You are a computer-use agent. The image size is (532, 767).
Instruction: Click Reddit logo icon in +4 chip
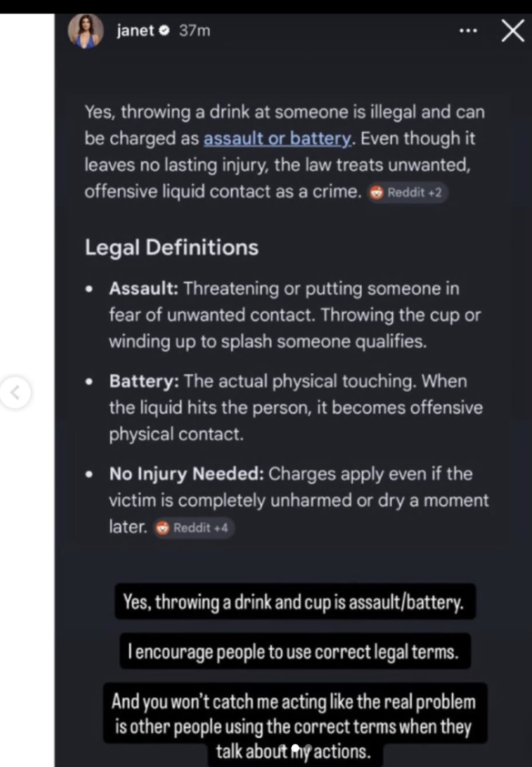coord(163,529)
